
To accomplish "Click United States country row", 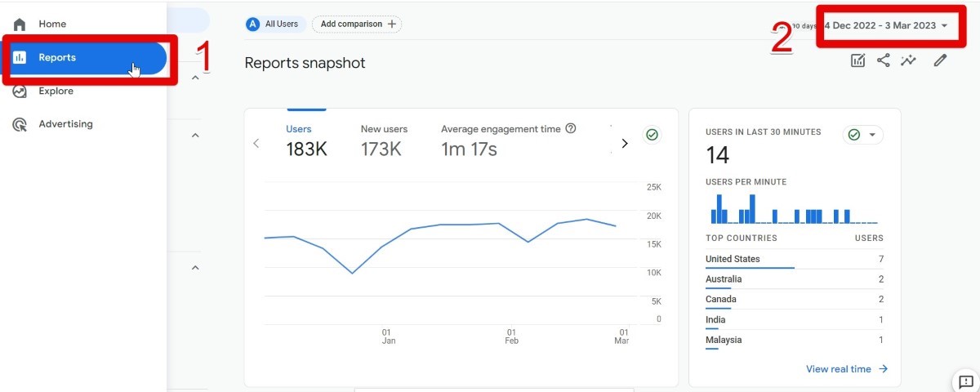I will click(x=795, y=260).
